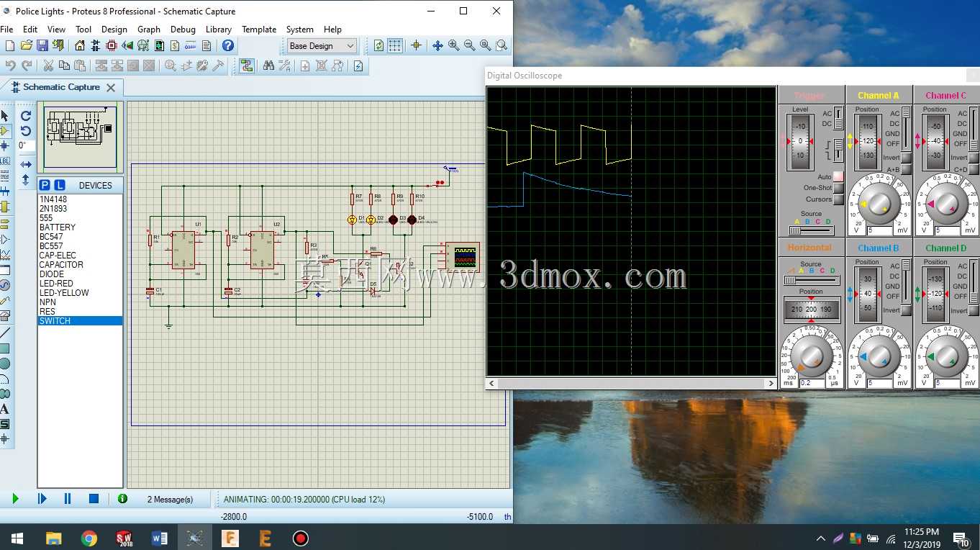Toggle the A+B button on Channel A
This screenshot has height=550, width=980.
pos(906,170)
